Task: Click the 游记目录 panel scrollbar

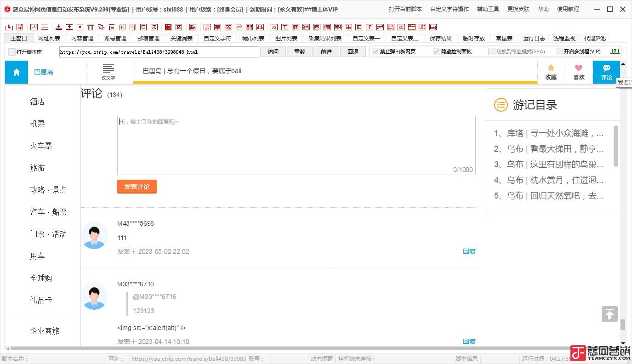Action: 616,146
